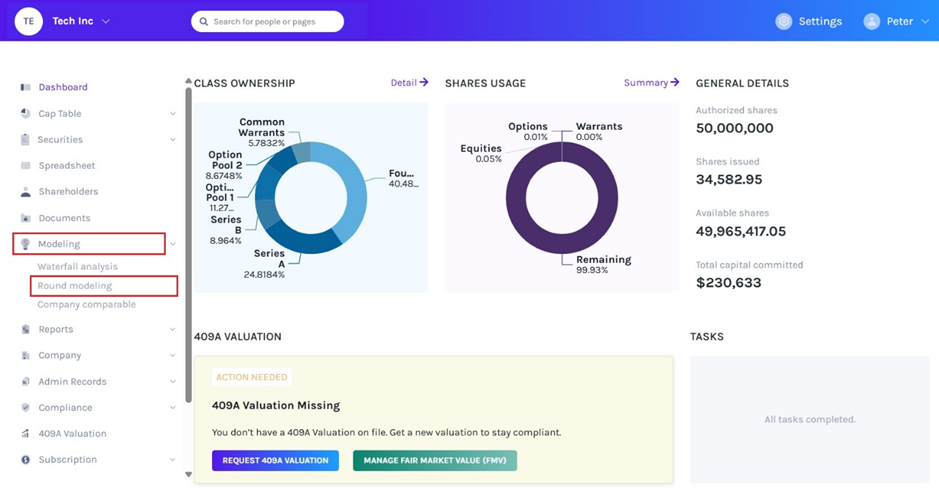This screenshot has width=939, height=488.
Task: Expand the Tech Inc company dropdown
Action: (106, 21)
